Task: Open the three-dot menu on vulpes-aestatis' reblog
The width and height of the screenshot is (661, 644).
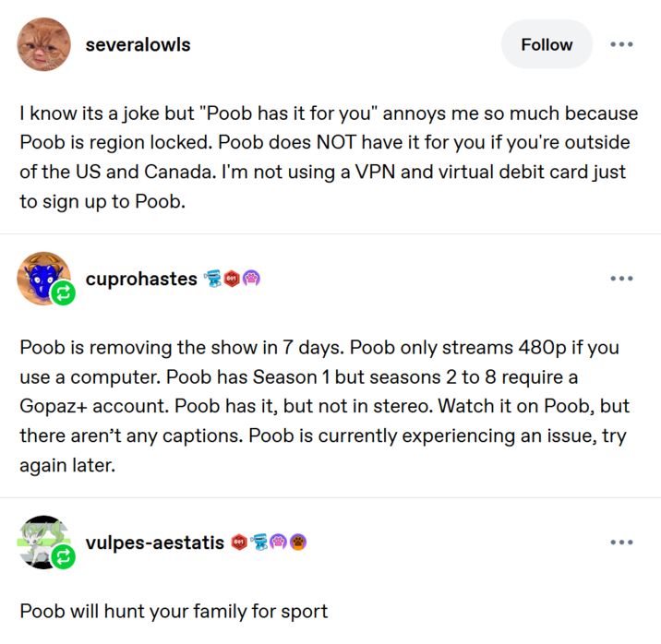Action: coord(621,543)
